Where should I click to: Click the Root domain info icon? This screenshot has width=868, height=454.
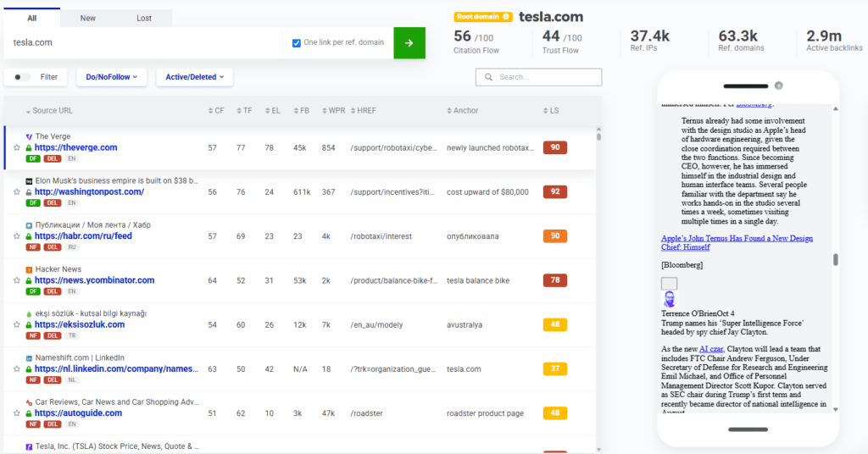[505, 17]
